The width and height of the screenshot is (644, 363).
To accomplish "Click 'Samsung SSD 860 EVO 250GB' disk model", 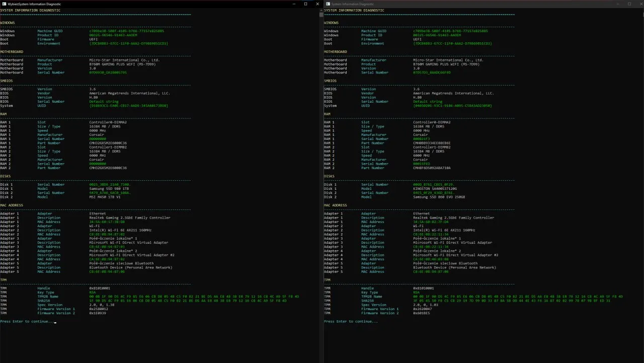I will pos(439,197).
